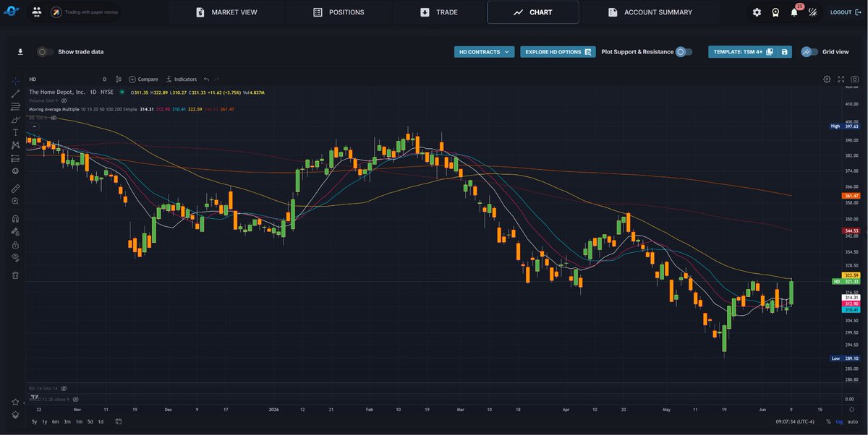Open the candlestick chart style dropdown
The image size is (868, 435).
[x=119, y=79]
